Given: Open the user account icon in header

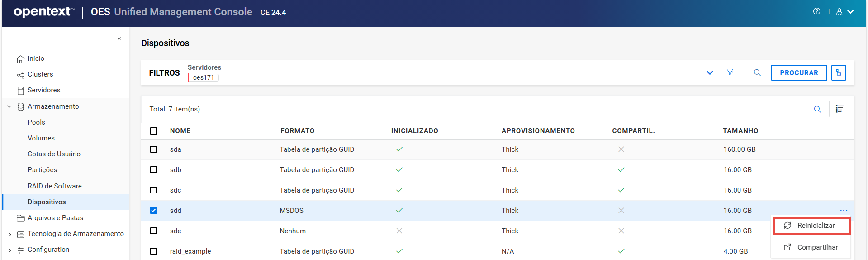Looking at the screenshot, I should point(839,12).
